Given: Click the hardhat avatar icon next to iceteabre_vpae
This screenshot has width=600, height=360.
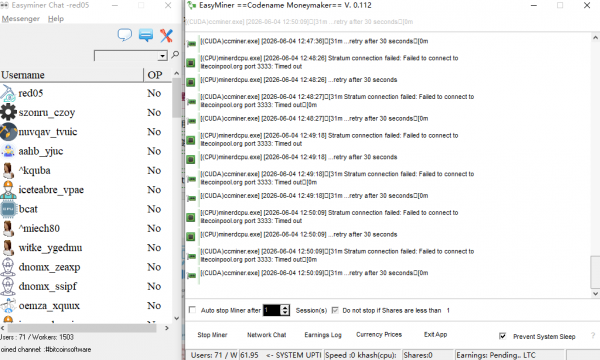Looking at the screenshot, I should (x=8, y=190).
